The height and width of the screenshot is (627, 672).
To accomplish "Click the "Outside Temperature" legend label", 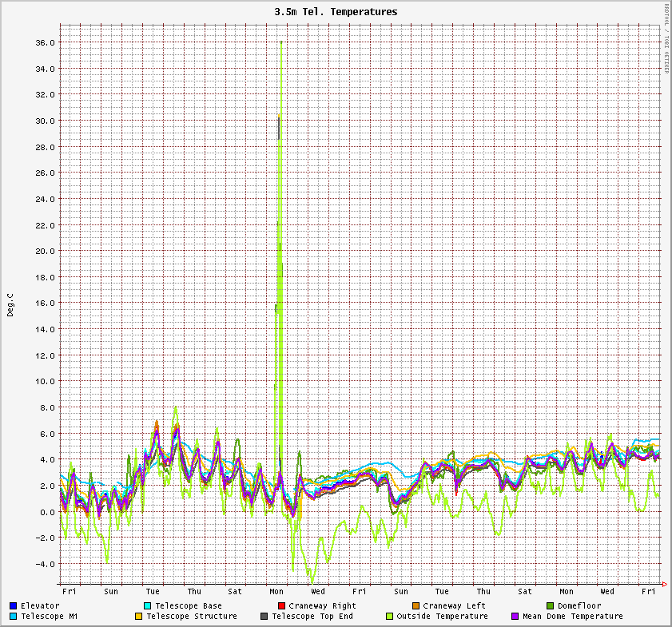I will [x=442, y=617].
